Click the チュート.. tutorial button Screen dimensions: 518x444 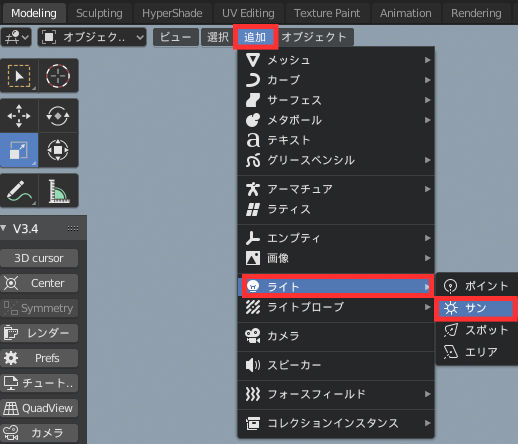pyautogui.click(x=39, y=383)
